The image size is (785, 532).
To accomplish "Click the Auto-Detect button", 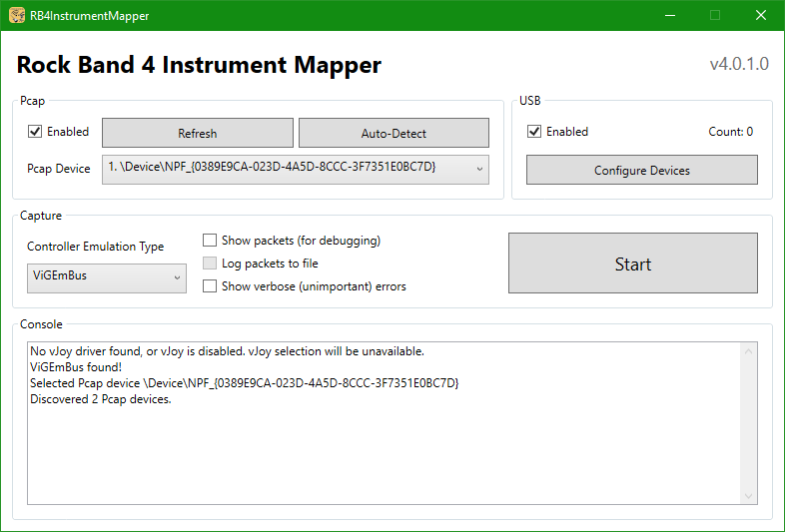I will 394,133.
